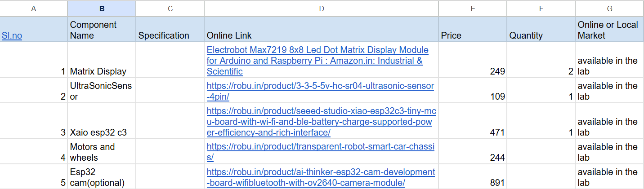
Task: Select the Esp32 cam(optional) cell
Action: click(102, 177)
